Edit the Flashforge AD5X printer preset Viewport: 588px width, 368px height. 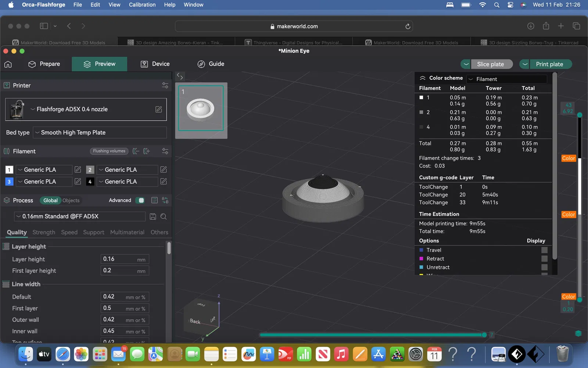pos(159,109)
